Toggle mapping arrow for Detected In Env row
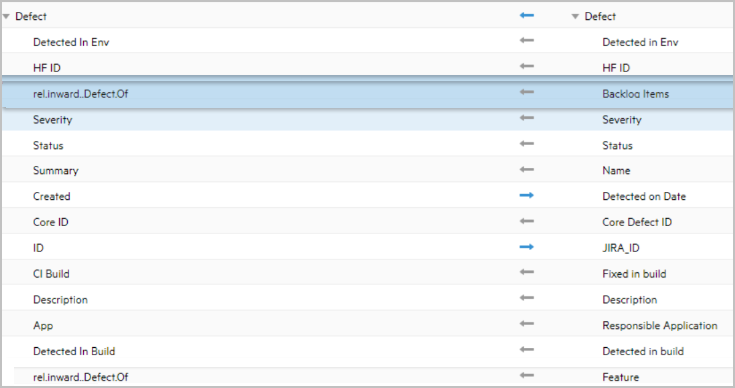 [527, 41]
